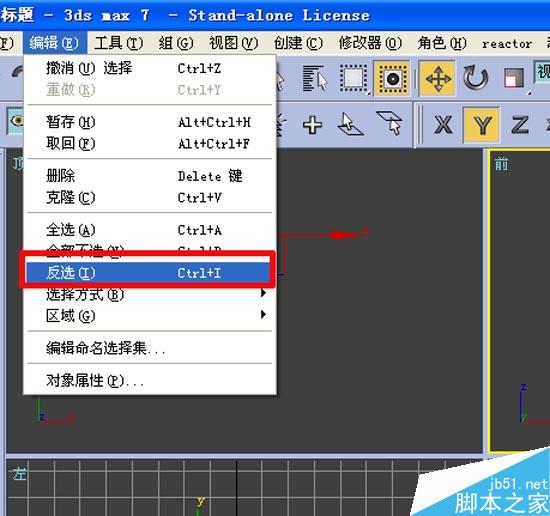Viewport: 550px width, 516px height.
Task: Expand 区域(G) submenu
Action: (150, 316)
